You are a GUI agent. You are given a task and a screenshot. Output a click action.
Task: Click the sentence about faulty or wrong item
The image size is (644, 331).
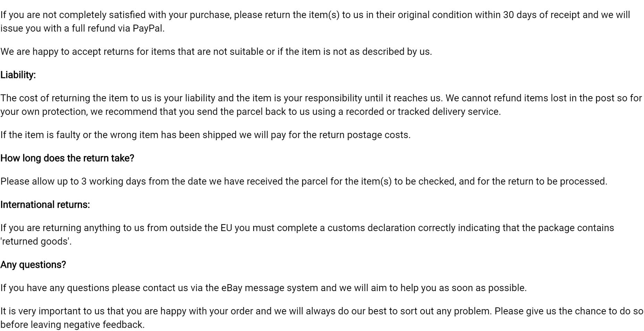tap(205, 135)
